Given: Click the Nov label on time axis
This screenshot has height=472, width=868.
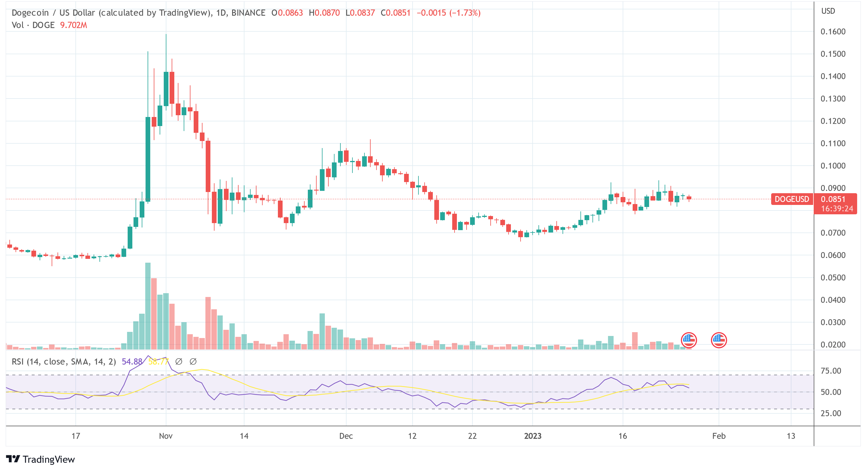Looking at the screenshot, I should [x=166, y=436].
